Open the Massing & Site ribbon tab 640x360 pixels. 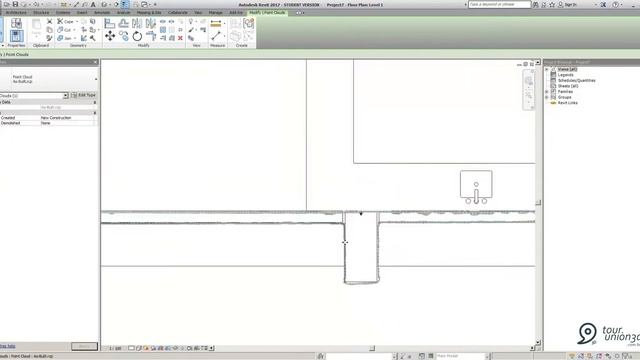(149, 13)
